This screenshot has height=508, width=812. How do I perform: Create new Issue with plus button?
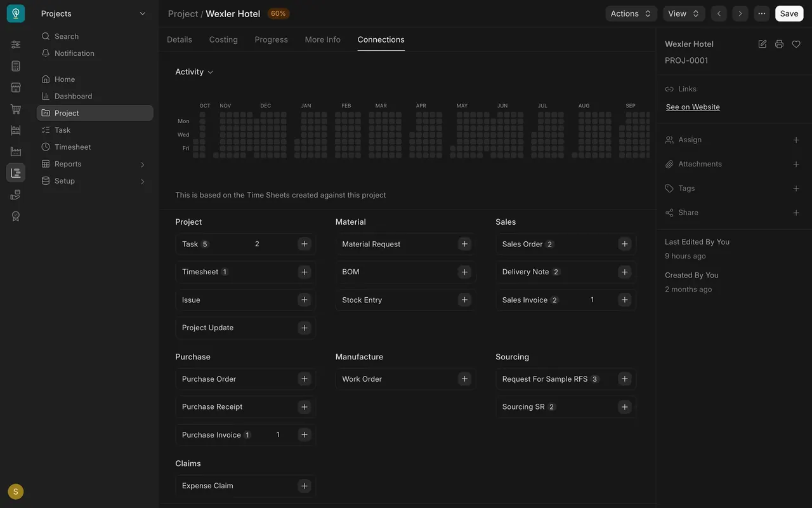tap(304, 300)
